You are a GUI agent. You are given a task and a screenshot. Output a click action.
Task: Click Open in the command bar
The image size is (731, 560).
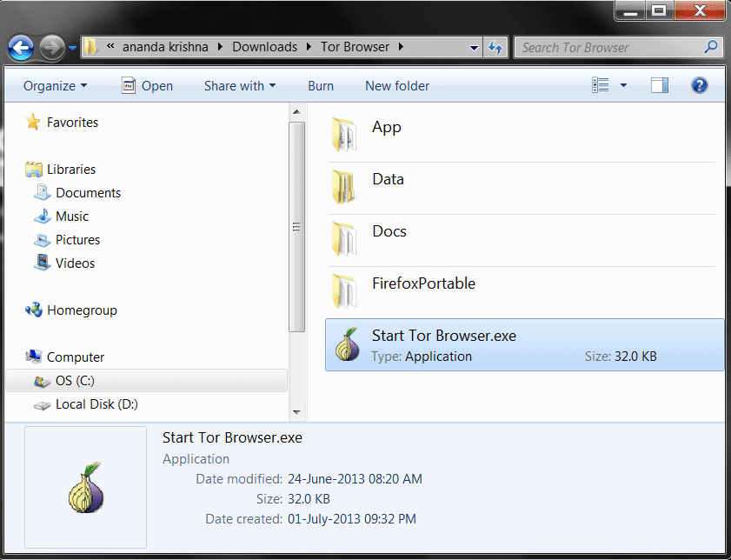[x=157, y=86]
